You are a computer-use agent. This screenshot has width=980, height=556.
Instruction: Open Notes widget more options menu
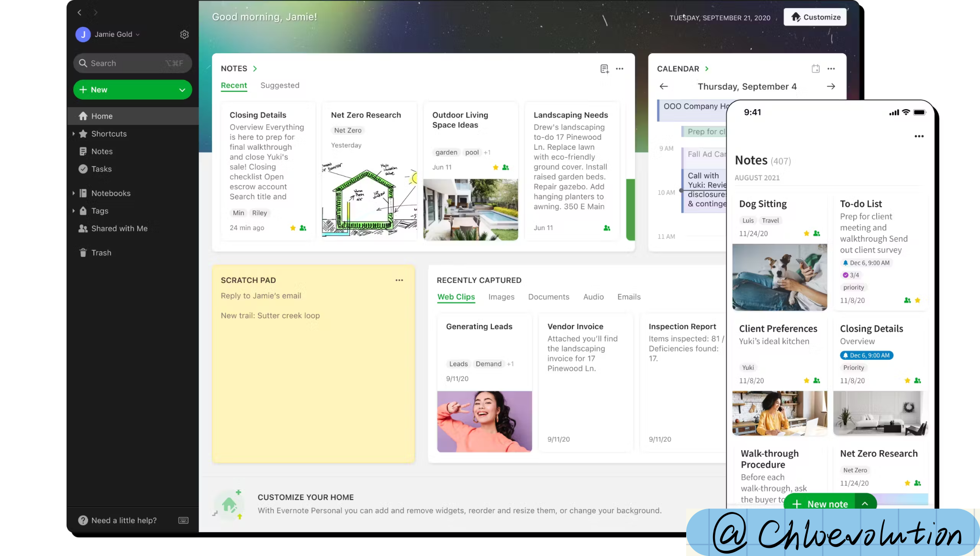click(x=620, y=69)
